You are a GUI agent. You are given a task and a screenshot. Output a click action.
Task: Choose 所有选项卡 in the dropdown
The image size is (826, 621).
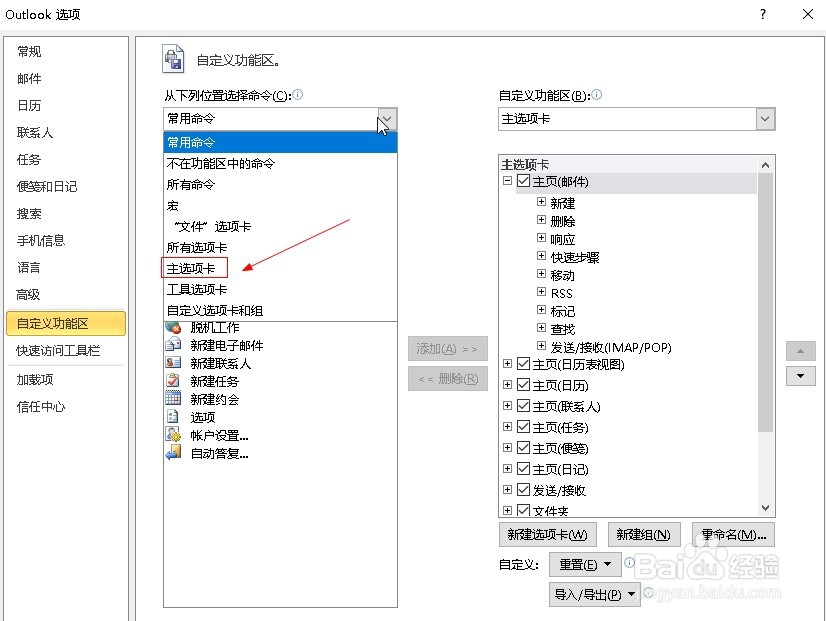click(280, 248)
